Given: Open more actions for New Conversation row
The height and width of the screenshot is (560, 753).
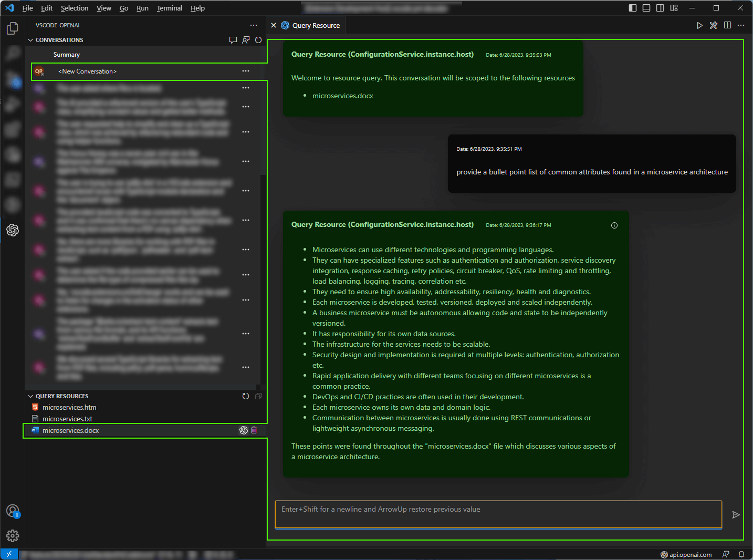Looking at the screenshot, I should tap(246, 71).
